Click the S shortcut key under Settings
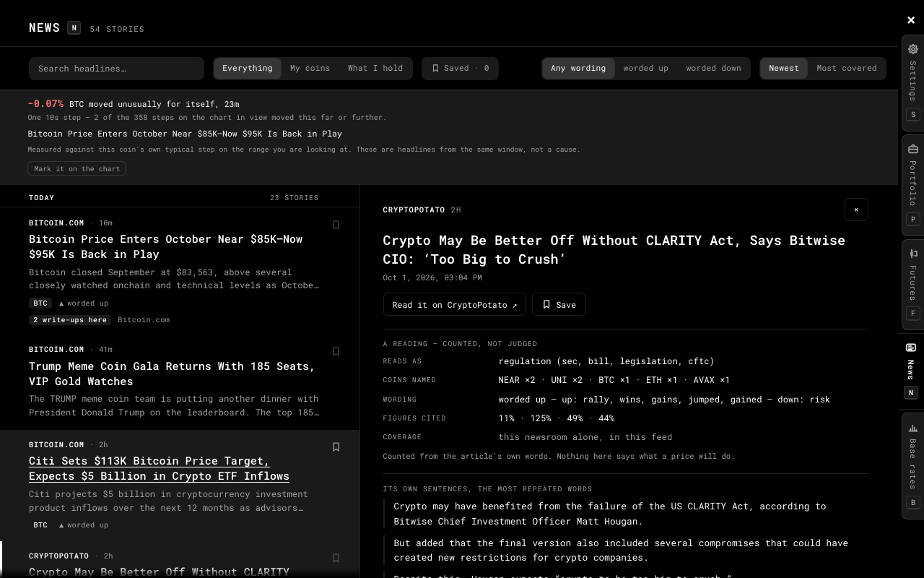The height and width of the screenshot is (578, 924). 912,115
